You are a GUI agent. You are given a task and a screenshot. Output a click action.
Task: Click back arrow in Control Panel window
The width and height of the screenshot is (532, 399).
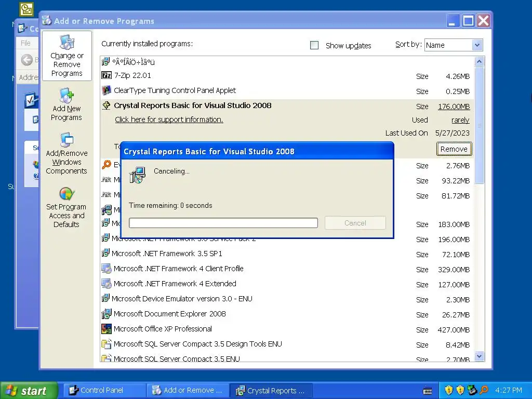pos(27,60)
